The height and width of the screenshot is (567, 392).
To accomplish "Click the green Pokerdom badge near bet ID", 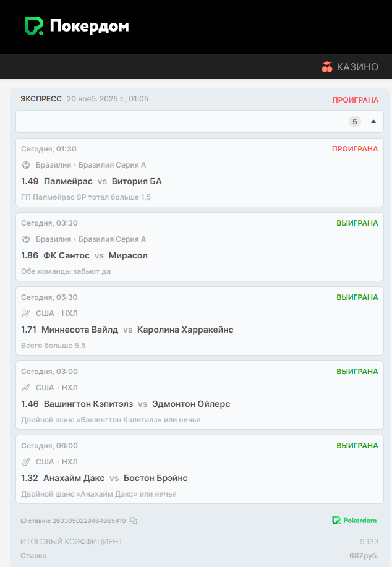I will pos(354,521).
